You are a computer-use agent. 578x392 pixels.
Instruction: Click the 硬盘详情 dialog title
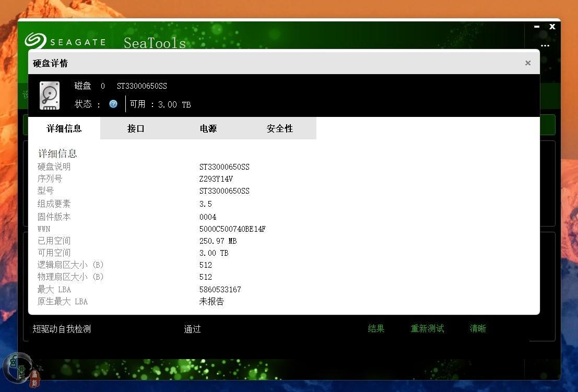click(x=50, y=63)
